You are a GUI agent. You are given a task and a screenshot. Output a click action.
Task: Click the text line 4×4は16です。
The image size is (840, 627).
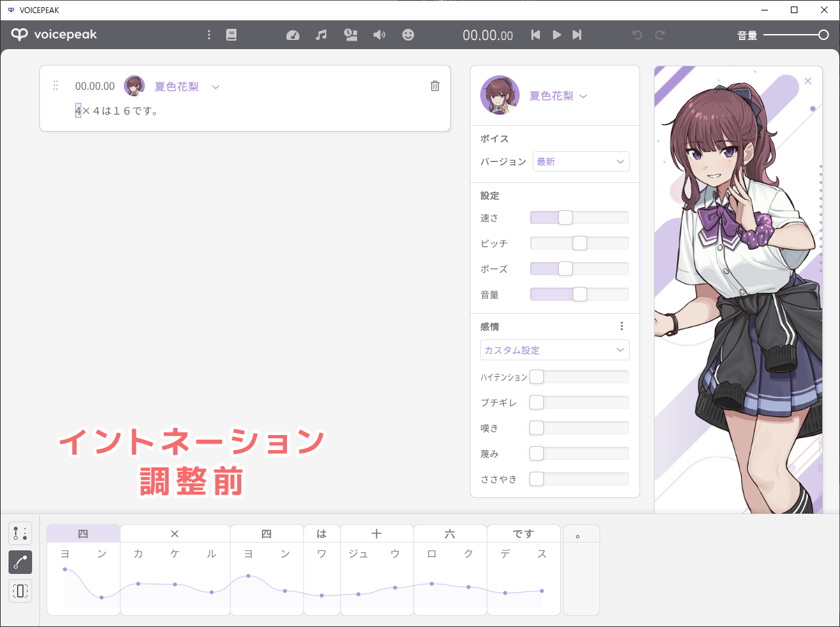point(117,111)
